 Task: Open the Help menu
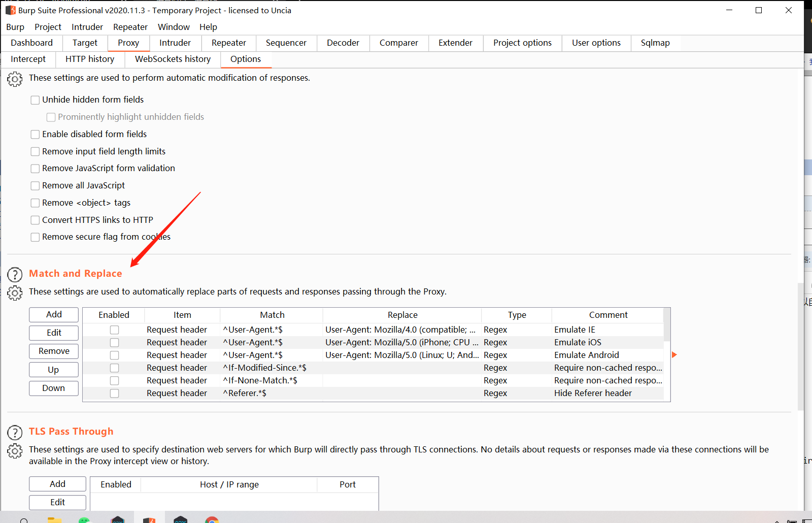coord(208,27)
